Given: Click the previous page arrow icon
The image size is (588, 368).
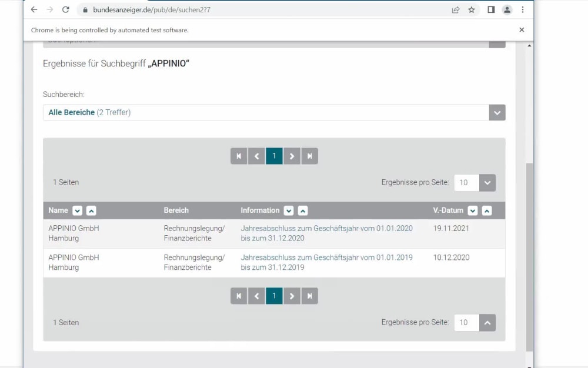Looking at the screenshot, I should 256,156.
